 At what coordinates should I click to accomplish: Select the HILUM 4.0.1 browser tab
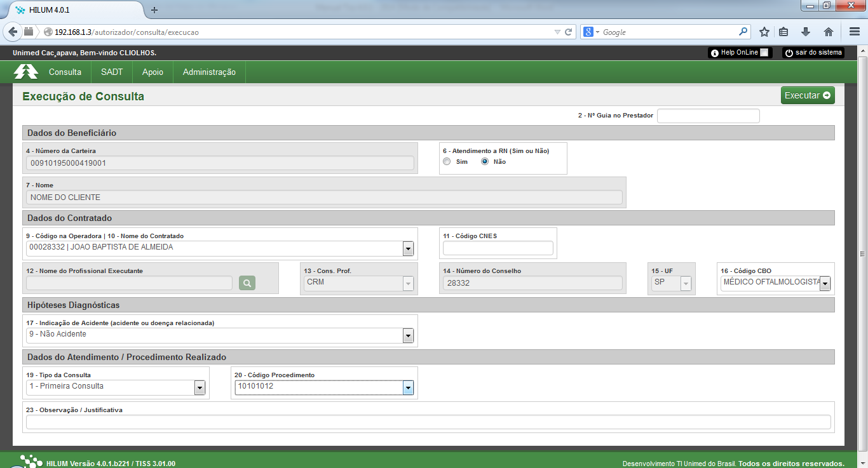click(75, 10)
